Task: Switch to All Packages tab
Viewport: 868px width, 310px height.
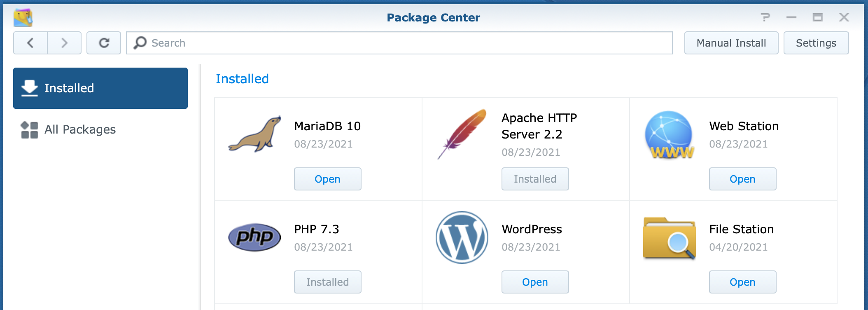Action: point(100,129)
